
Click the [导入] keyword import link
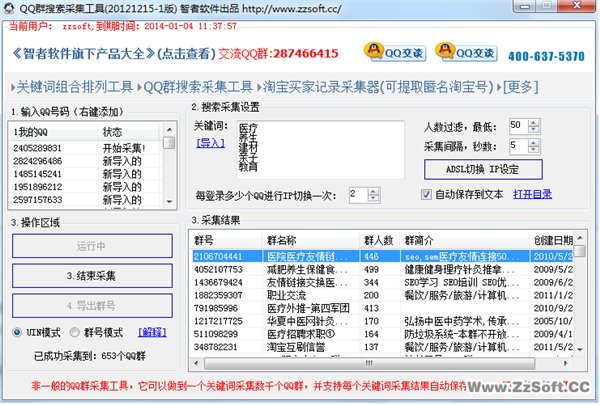point(210,143)
